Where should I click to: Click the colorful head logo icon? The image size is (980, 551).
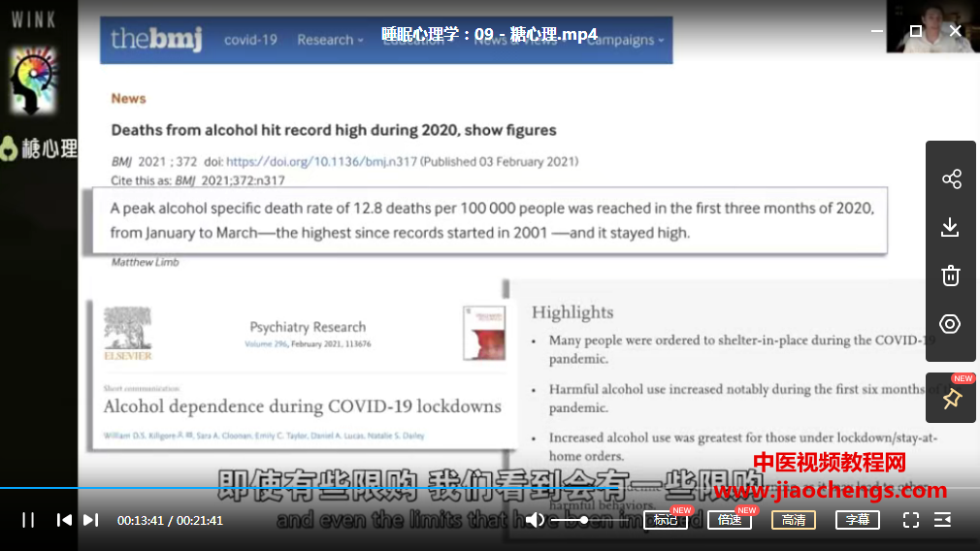click(x=32, y=81)
